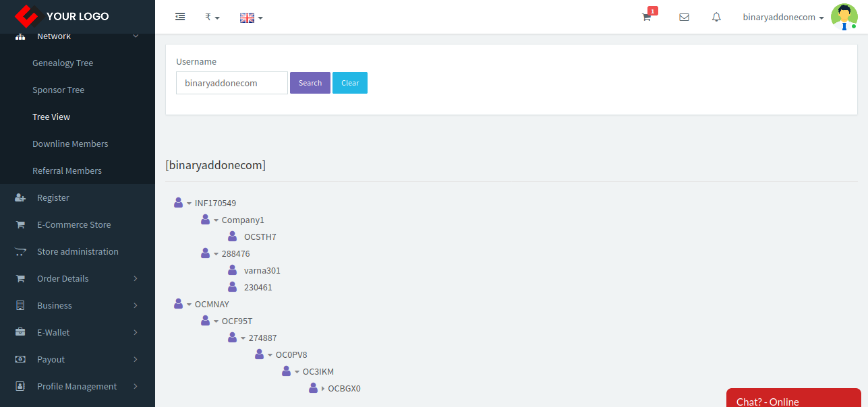
Task: Open the currency selector dropdown
Action: tap(212, 17)
